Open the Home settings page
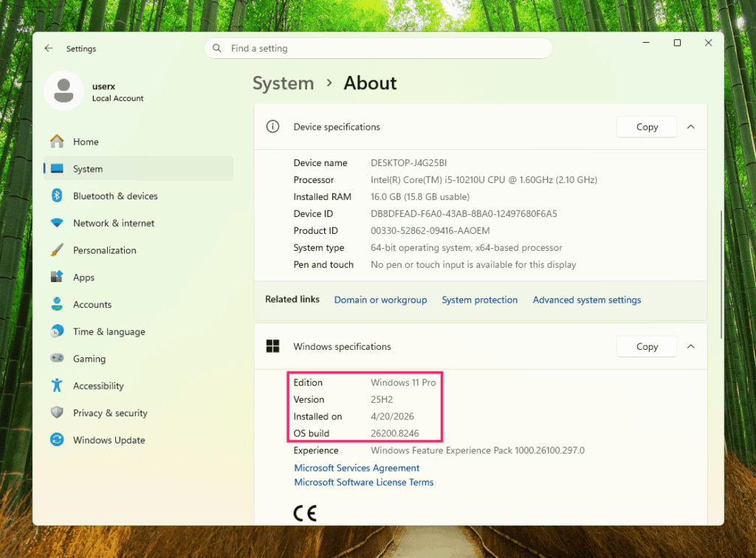The image size is (756, 558). pyautogui.click(x=138, y=141)
